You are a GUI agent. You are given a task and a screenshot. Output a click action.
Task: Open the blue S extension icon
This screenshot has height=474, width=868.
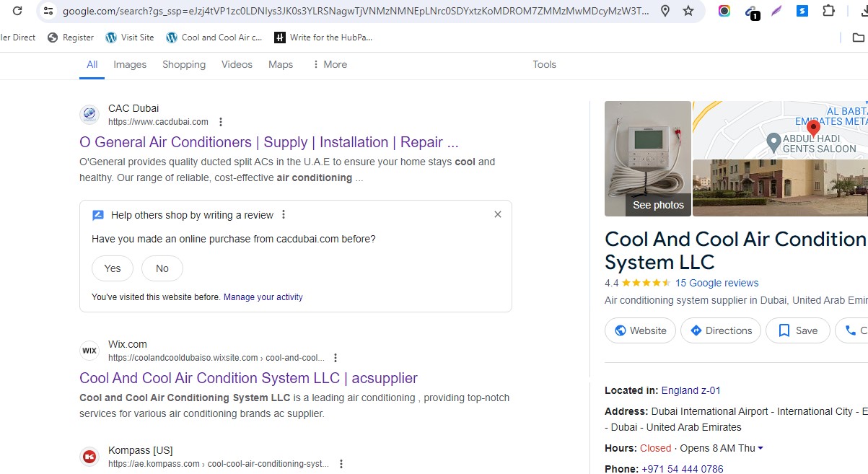(802, 11)
